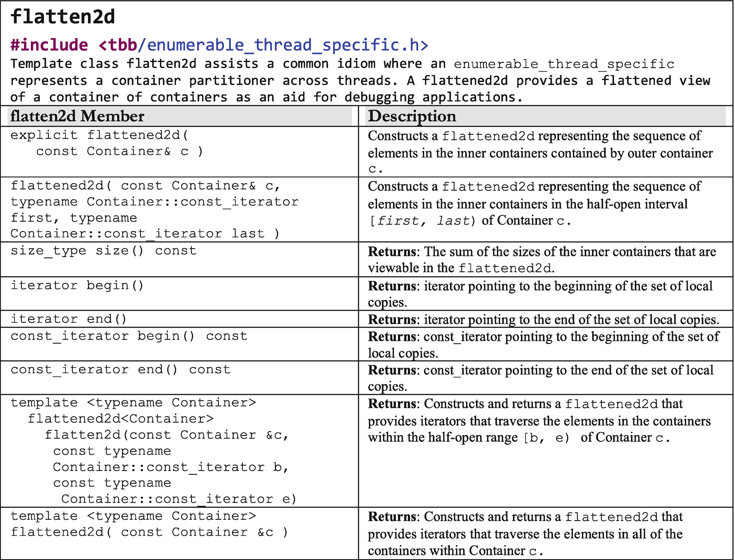Click the 'Container::const_iterator e)' line
The height and width of the screenshot is (560, 735).
coord(179,499)
